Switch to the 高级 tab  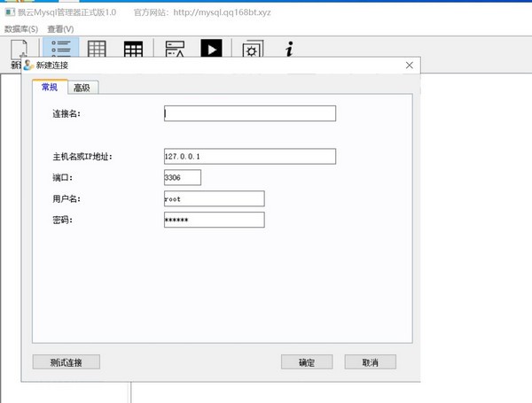[x=84, y=87]
